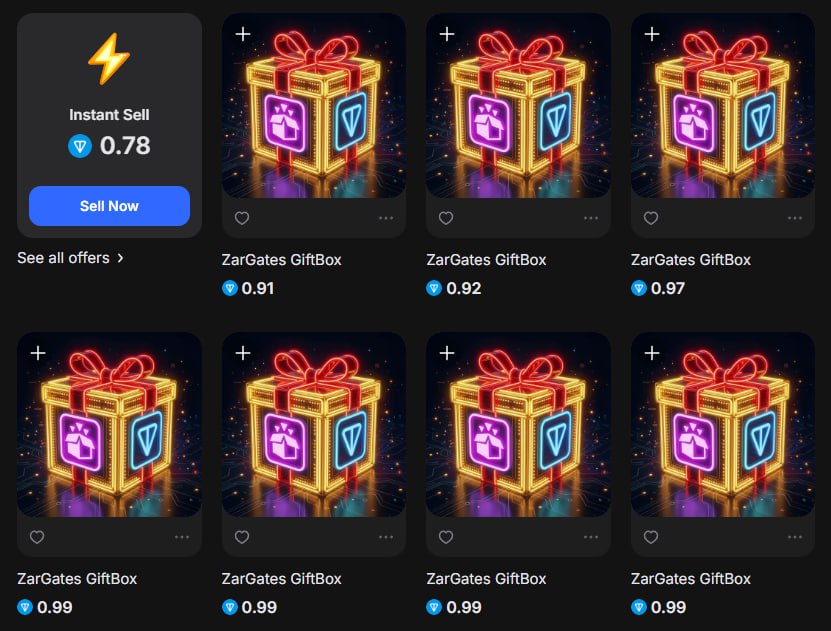Add the 0.91 GiftBox using plus icon
Screen dimensions: 831x631
243,34
